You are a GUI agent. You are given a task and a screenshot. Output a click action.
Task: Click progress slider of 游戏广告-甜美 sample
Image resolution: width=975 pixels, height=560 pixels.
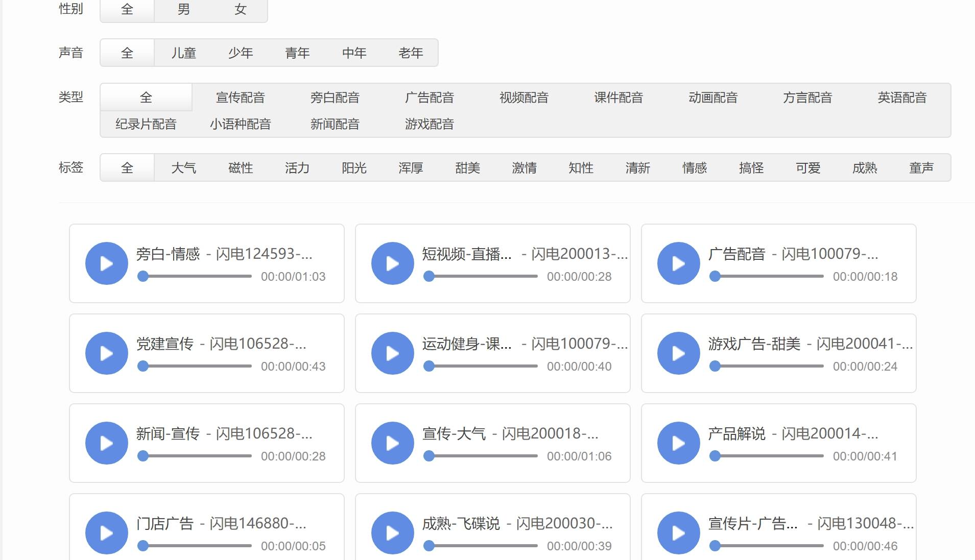767,366
